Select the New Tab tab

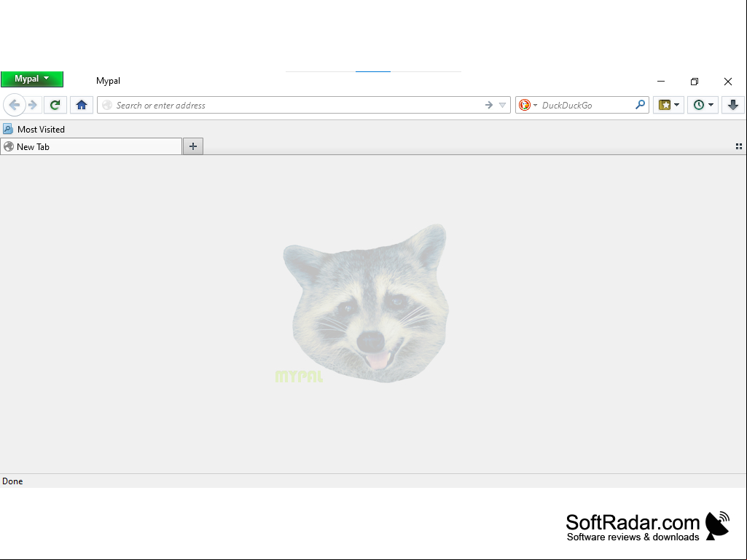click(x=91, y=146)
